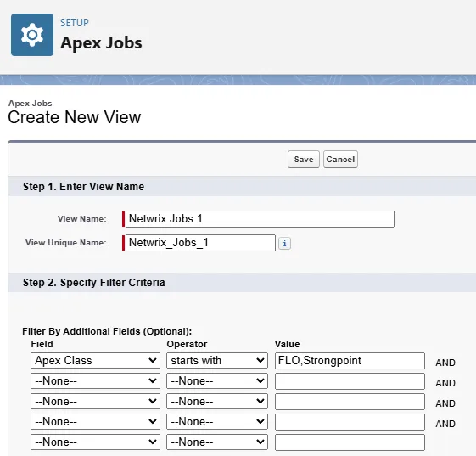Image resolution: width=476 pixels, height=456 pixels.
Task: Click the fourth row Value field
Action: pyautogui.click(x=350, y=422)
